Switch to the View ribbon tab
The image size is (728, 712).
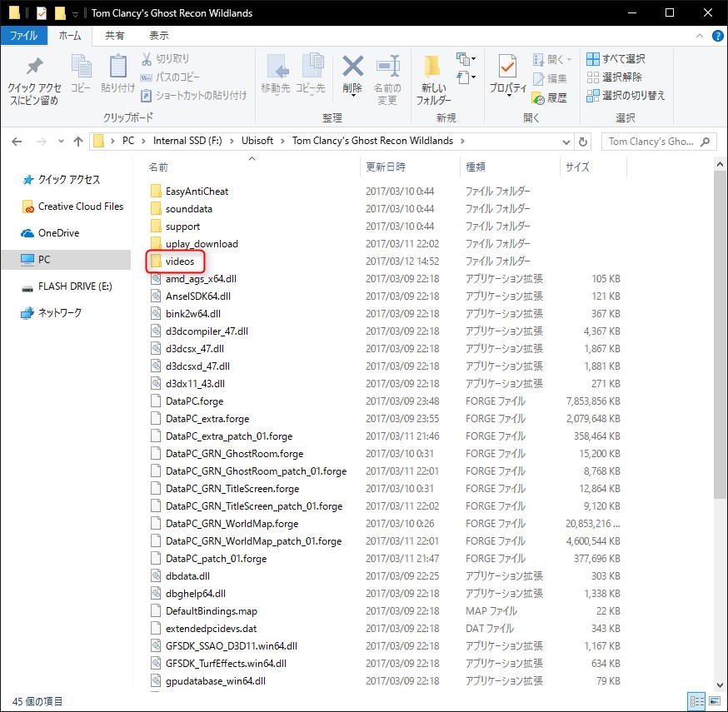click(x=159, y=36)
